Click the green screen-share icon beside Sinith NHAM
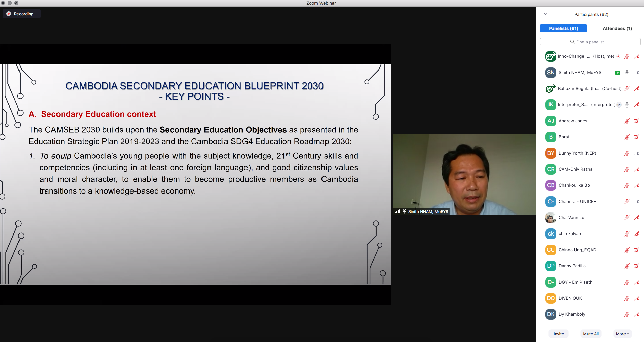Image resolution: width=644 pixels, height=342 pixels. click(617, 73)
